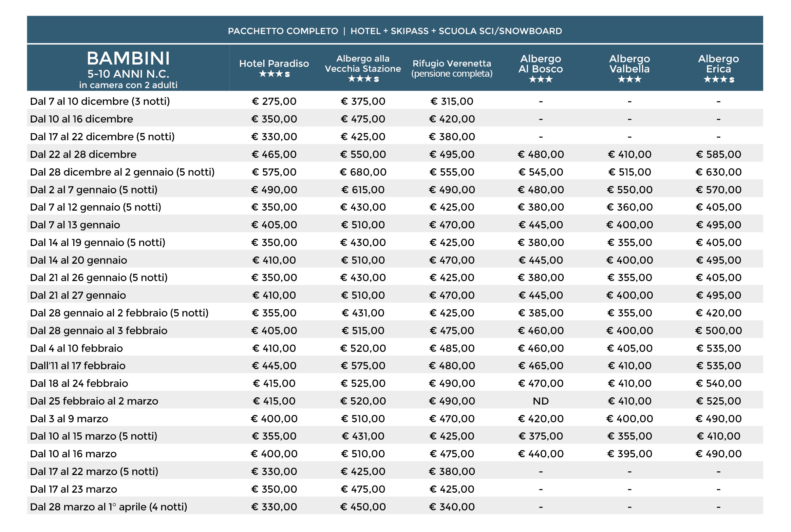791x532 pixels.
Task: Select the Dal 7 al 10 dicembre row label
Action: [x=100, y=101]
